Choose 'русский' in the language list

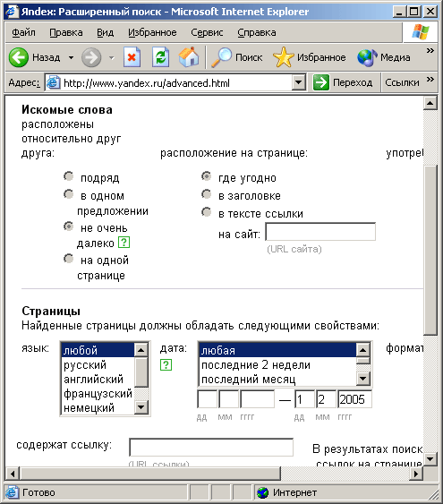(x=98, y=365)
